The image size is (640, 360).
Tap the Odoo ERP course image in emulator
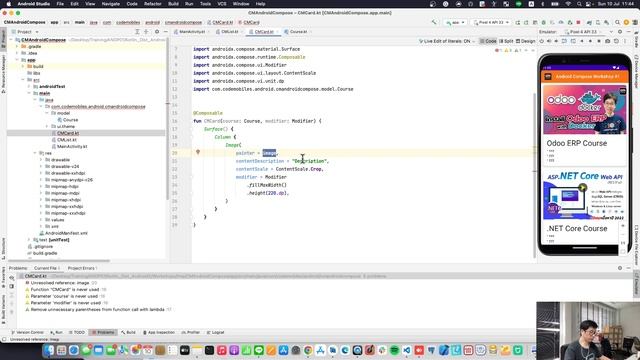584,110
